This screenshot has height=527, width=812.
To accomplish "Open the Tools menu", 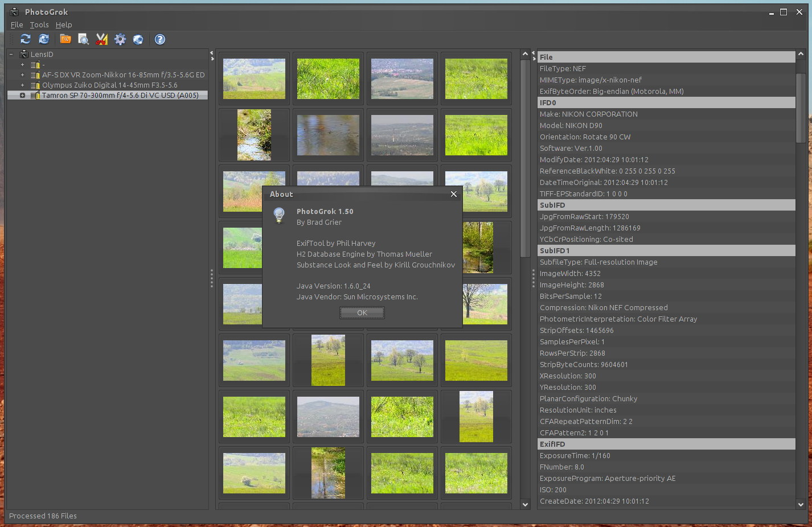I will point(39,25).
